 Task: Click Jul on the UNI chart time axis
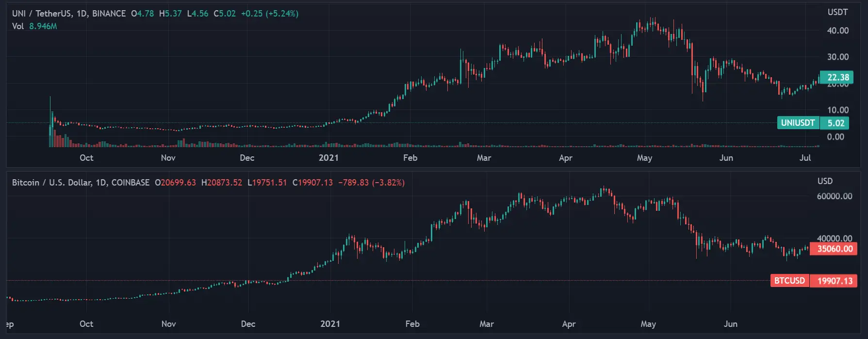[x=805, y=158]
